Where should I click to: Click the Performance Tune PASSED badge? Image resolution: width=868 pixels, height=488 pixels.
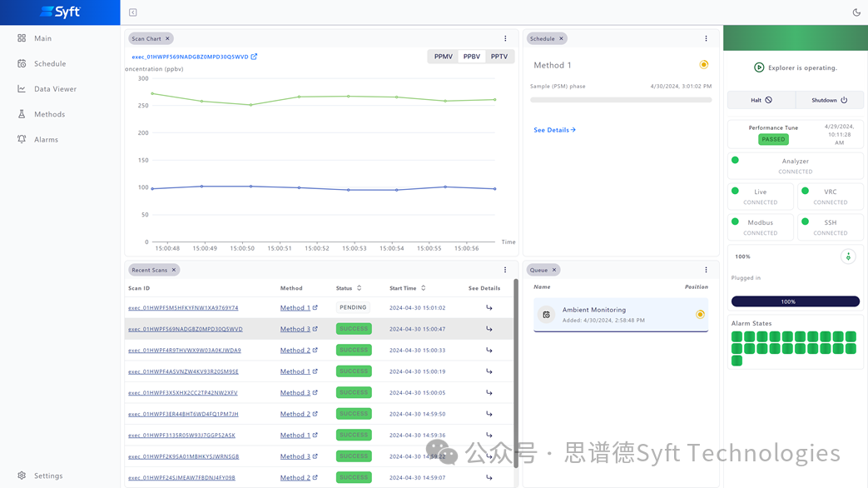tap(773, 140)
